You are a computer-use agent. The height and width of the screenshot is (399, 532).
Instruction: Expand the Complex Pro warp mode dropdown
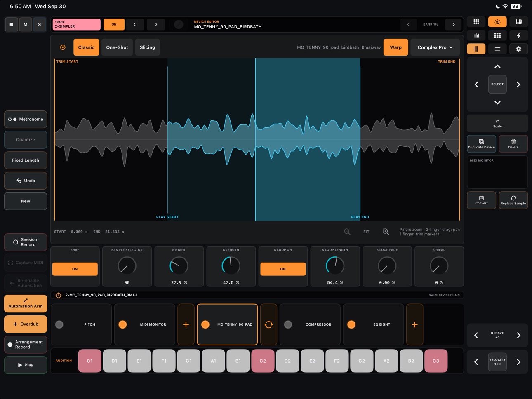click(435, 47)
